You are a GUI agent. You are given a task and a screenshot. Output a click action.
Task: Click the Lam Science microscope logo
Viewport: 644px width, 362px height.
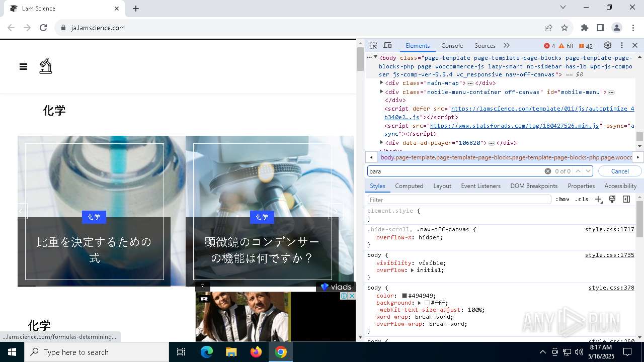tap(46, 66)
